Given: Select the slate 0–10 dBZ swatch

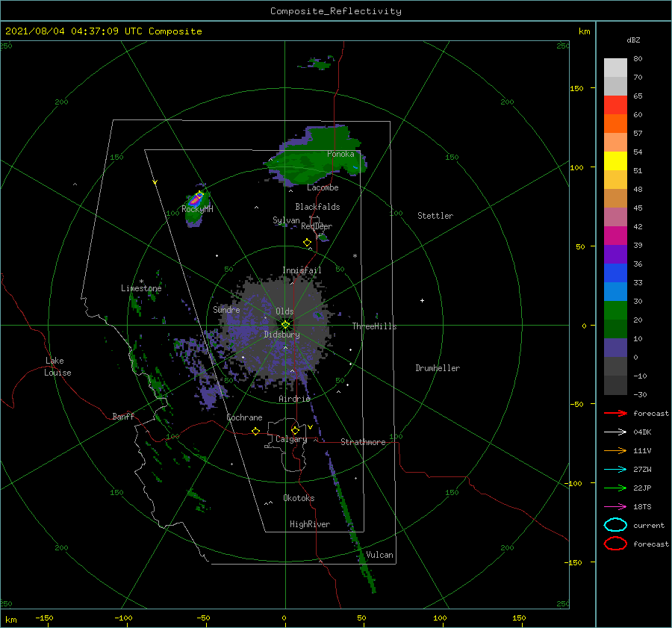Looking at the screenshot, I should pyautogui.click(x=615, y=348).
